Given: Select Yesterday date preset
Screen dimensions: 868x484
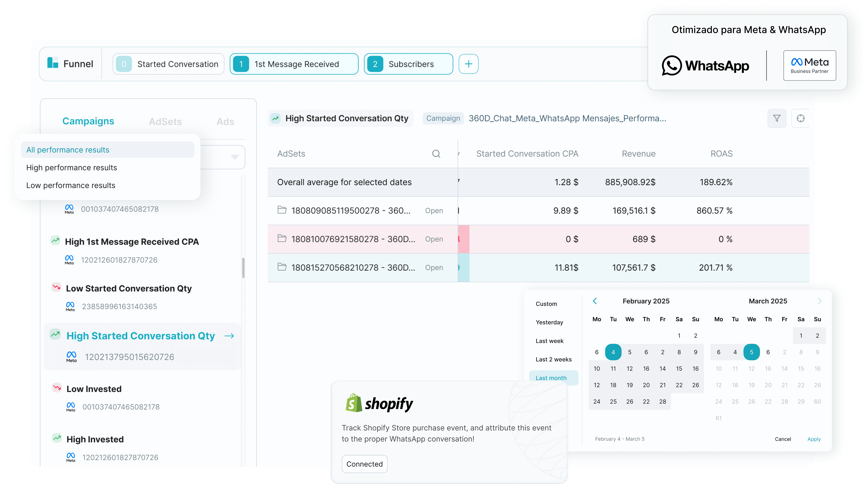Looking at the screenshot, I should (x=549, y=322).
